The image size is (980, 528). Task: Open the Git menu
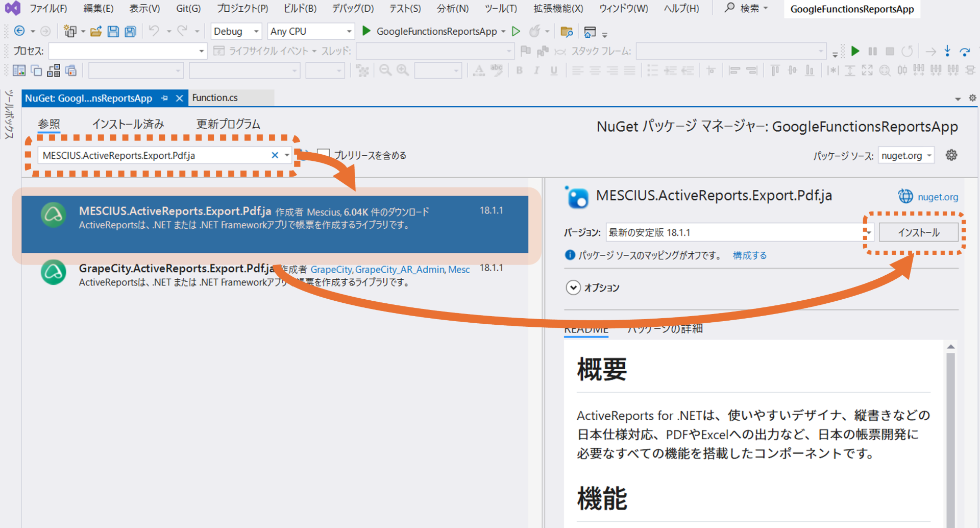[188, 8]
